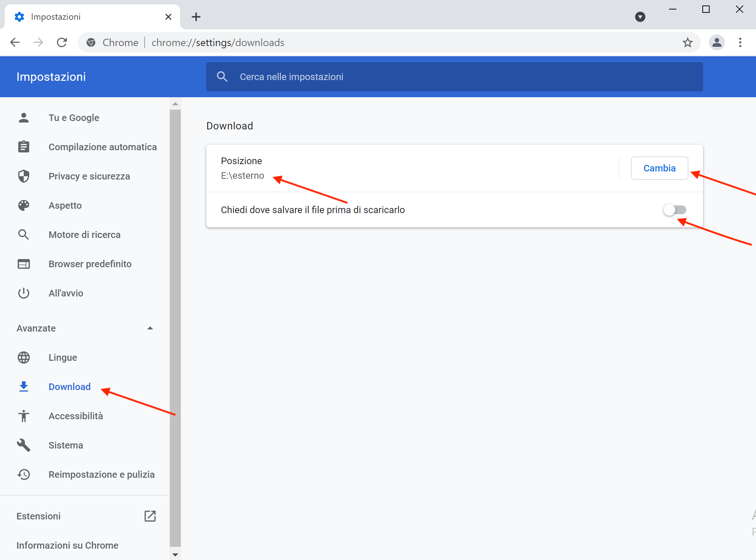This screenshot has height=560, width=756.
Task: Select the Impostazioni browser tab
Action: (92, 17)
